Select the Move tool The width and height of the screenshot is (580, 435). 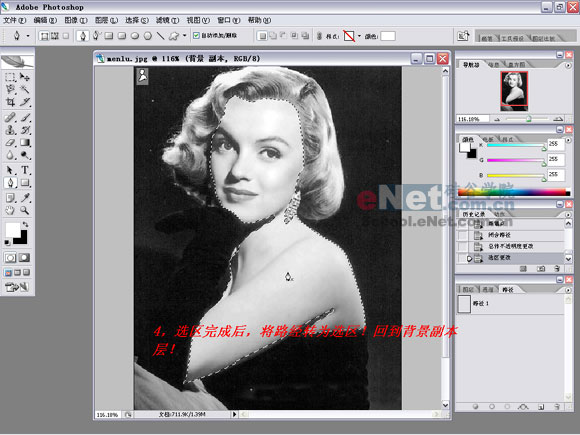(25, 77)
